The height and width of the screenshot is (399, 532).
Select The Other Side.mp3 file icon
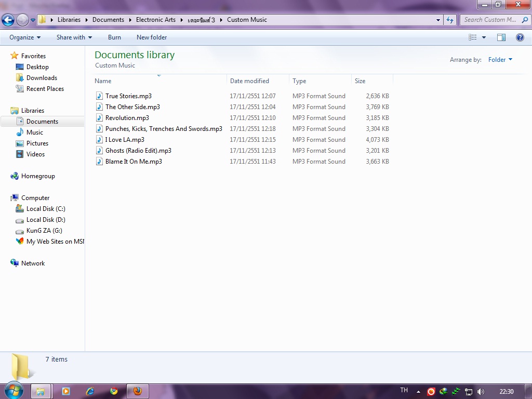click(99, 107)
